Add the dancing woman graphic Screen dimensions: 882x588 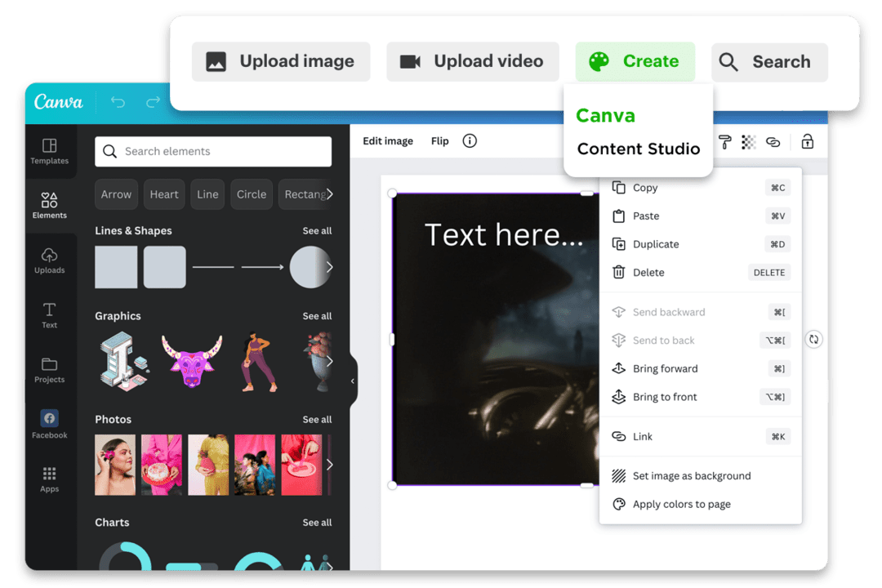click(258, 362)
